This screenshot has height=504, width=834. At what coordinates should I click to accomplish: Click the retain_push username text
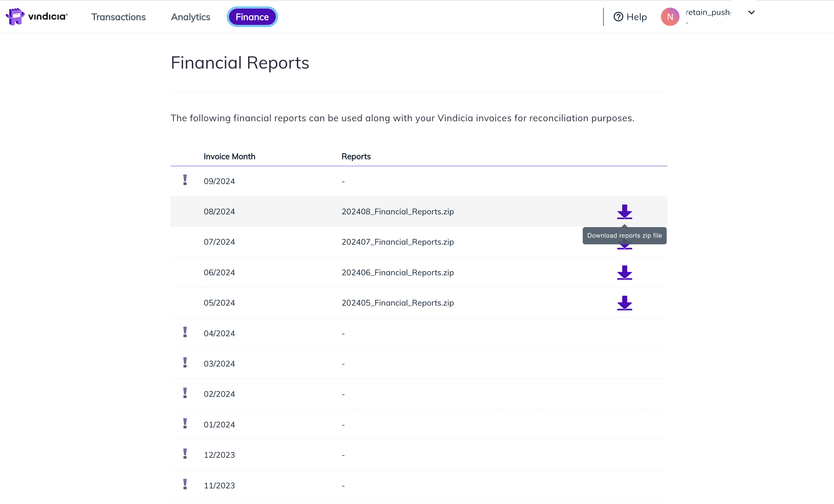(x=708, y=12)
